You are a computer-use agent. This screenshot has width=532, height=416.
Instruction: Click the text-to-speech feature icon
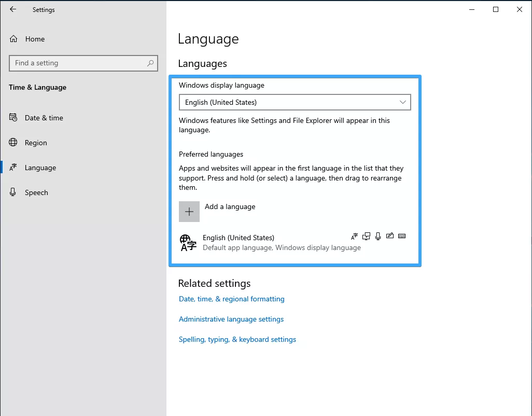tap(367, 237)
